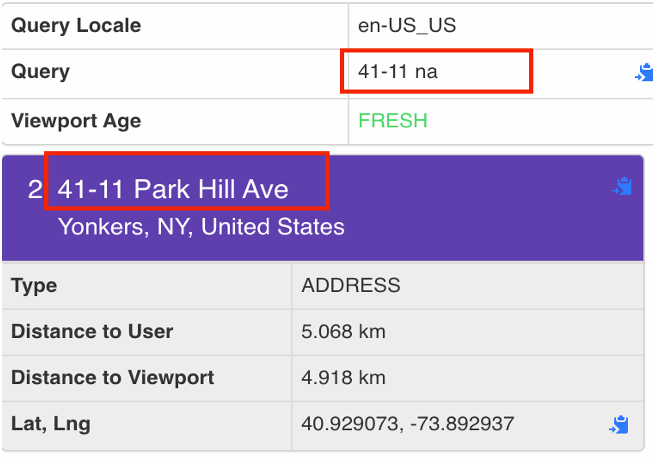Click the result number 2 in header

pos(35,189)
